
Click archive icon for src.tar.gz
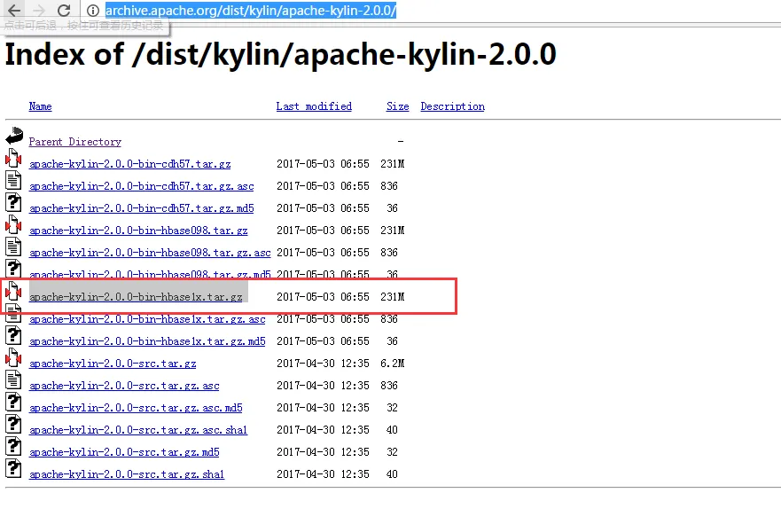coord(13,357)
